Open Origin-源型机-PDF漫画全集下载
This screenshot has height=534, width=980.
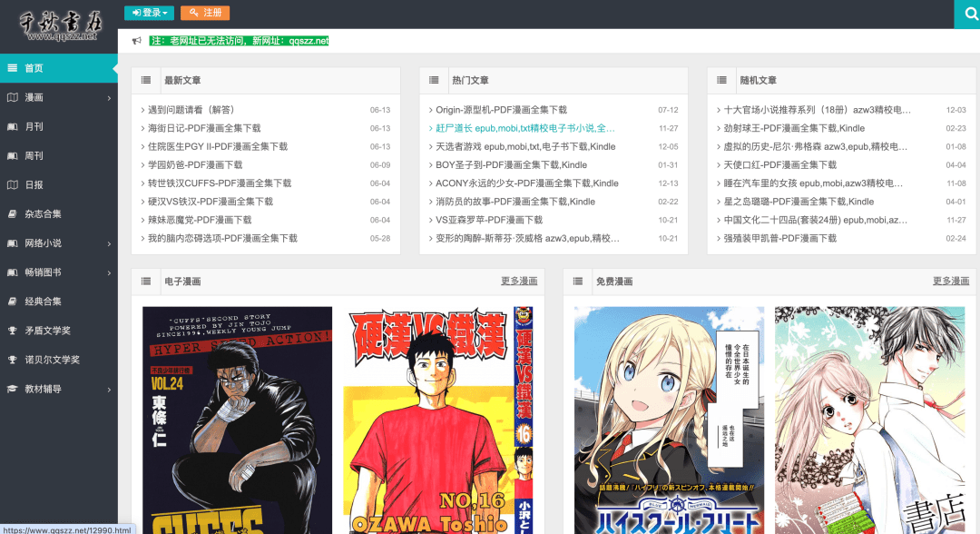(x=501, y=109)
